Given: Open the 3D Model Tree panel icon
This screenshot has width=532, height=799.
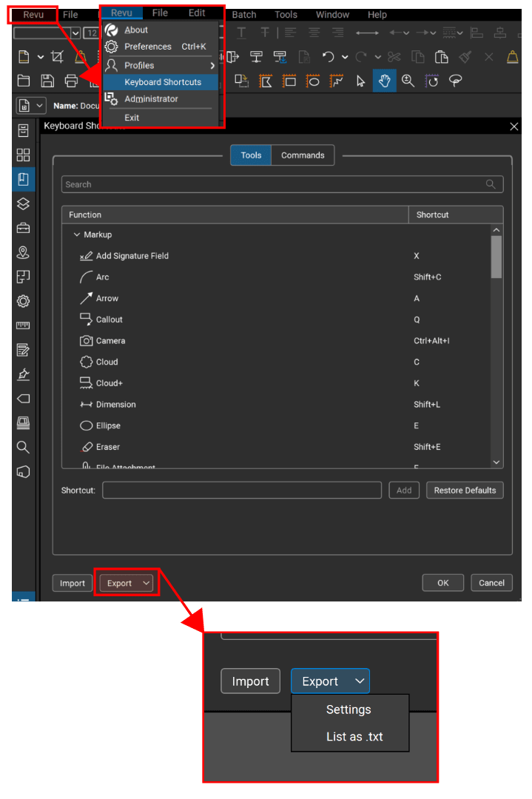Looking at the screenshot, I should pos(23,471).
